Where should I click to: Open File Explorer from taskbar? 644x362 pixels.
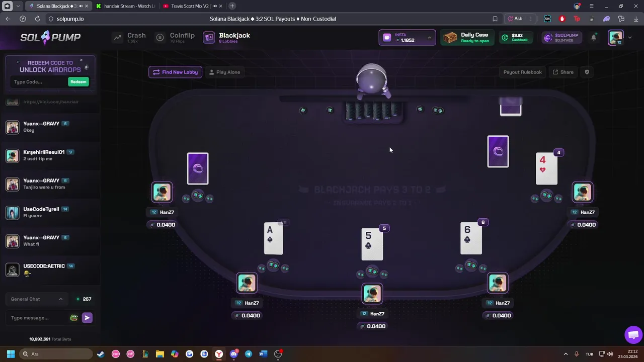[159, 354]
